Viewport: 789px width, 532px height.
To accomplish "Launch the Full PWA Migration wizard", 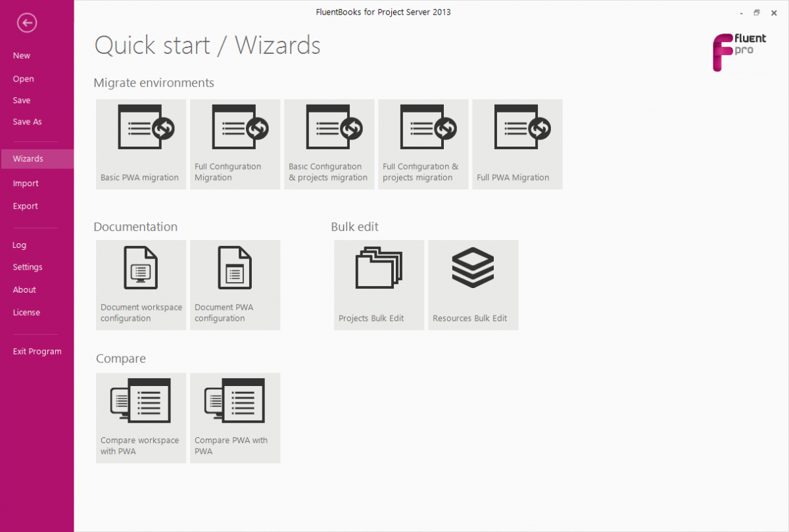I will (x=517, y=144).
